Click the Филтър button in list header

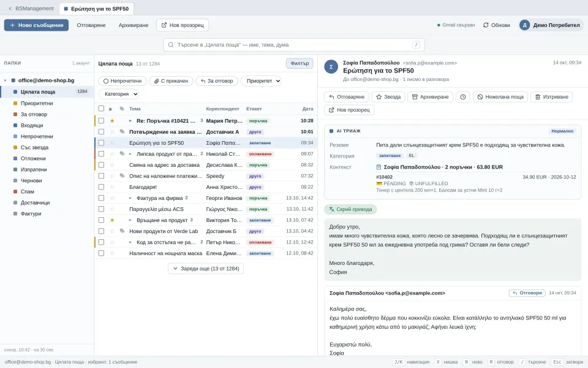(x=300, y=63)
